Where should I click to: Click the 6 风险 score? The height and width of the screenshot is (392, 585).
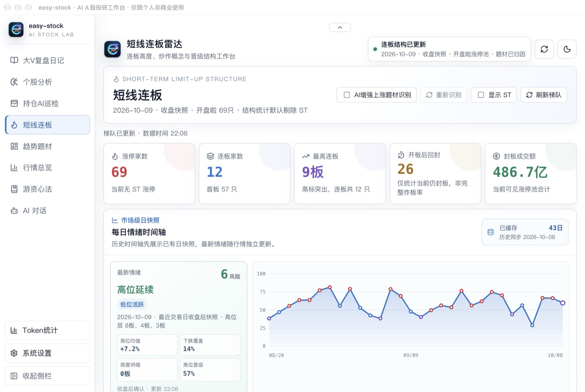click(230, 274)
